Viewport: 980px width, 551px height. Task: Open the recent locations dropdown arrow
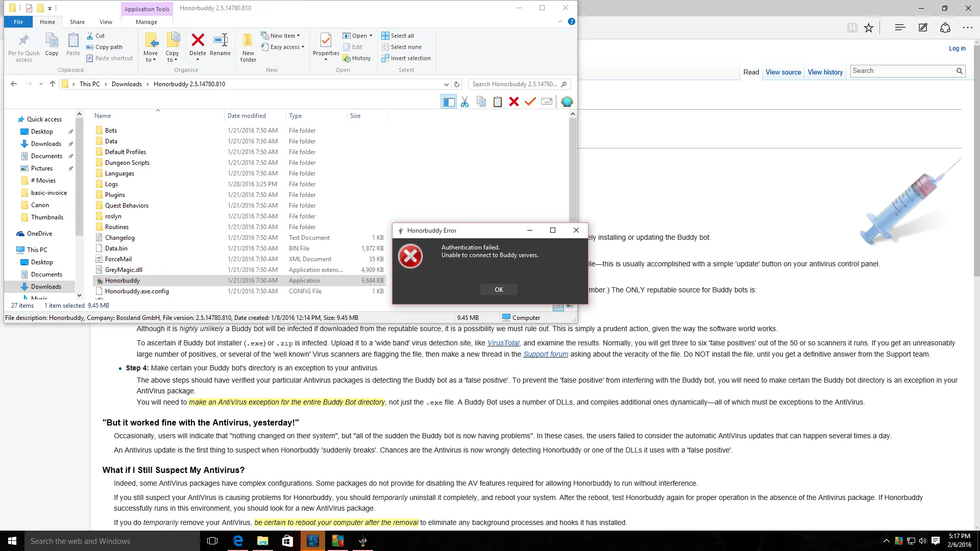[41, 84]
